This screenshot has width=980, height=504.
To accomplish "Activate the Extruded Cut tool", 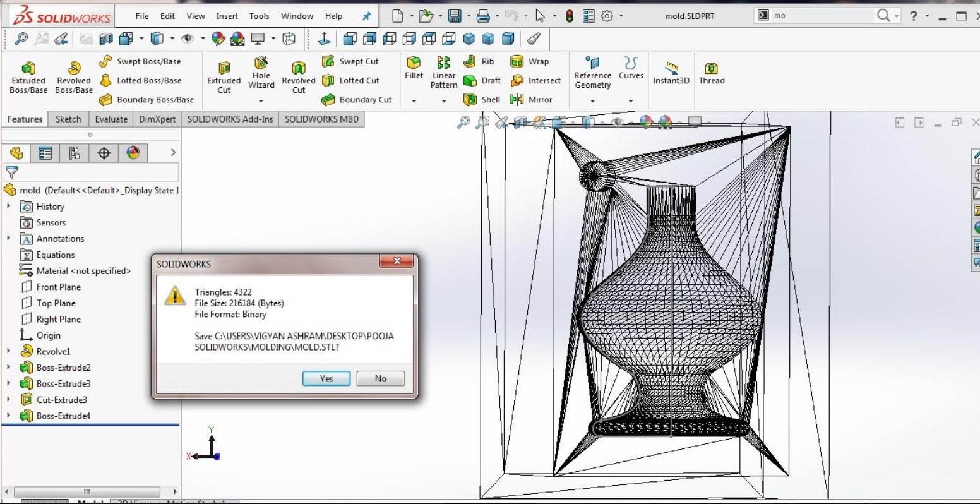I will (x=224, y=77).
